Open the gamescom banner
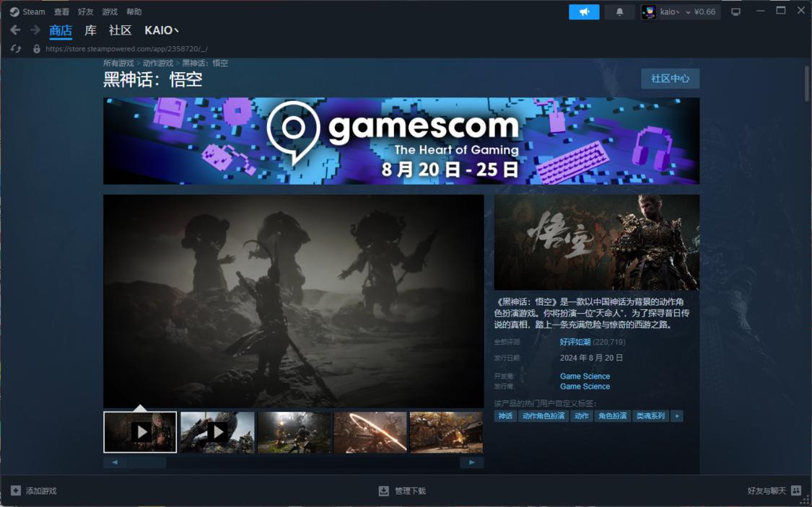The width and height of the screenshot is (812, 507). coord(401,141)
